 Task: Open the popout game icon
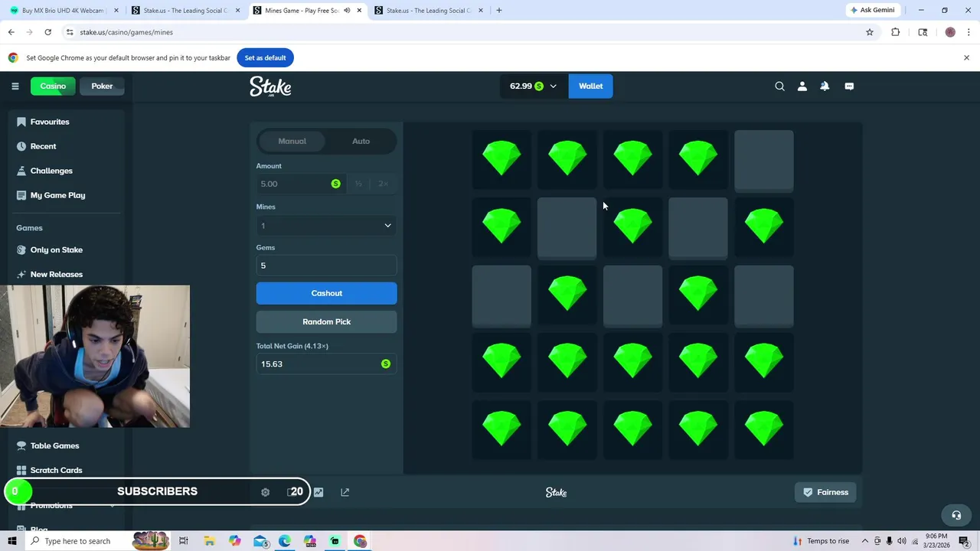tap(345, 492)
